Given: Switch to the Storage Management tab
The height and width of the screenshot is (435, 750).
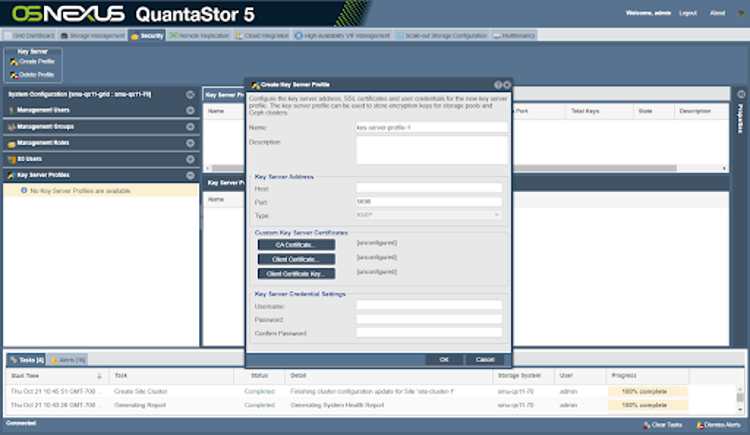Looking at the screenshot, I should pos(93,35).
